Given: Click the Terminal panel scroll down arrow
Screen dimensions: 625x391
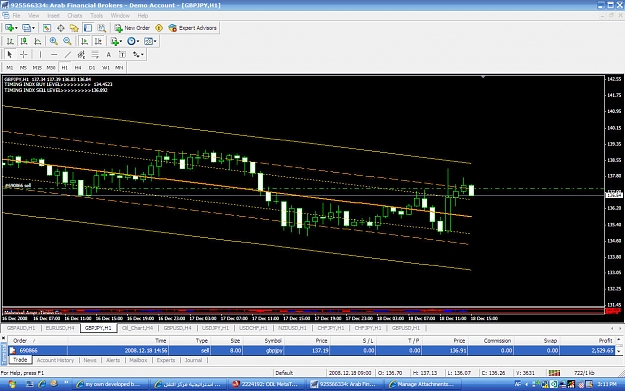Looking at the screenshot, I should click(619, 352).
